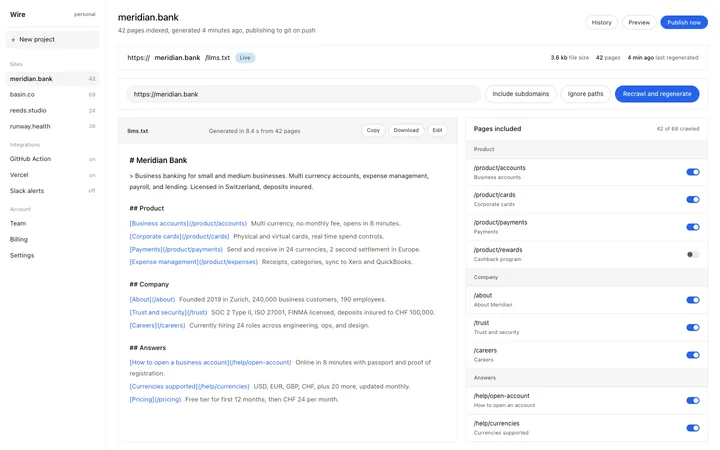Toggle the /about page switch
Image resolution: width=720 pixels, height=450 pixels.
(692, 300)
